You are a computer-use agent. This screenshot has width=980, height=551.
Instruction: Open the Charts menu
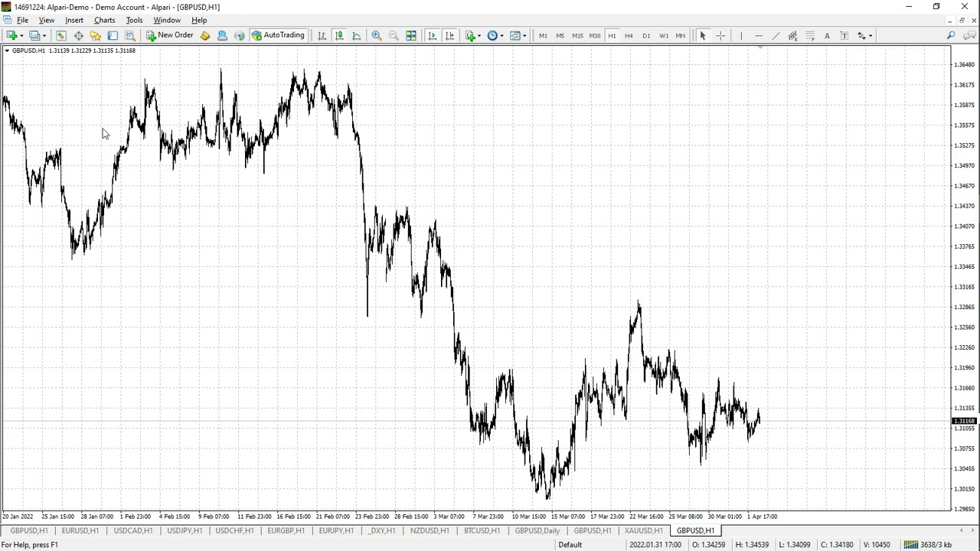[x=104, y=20]
